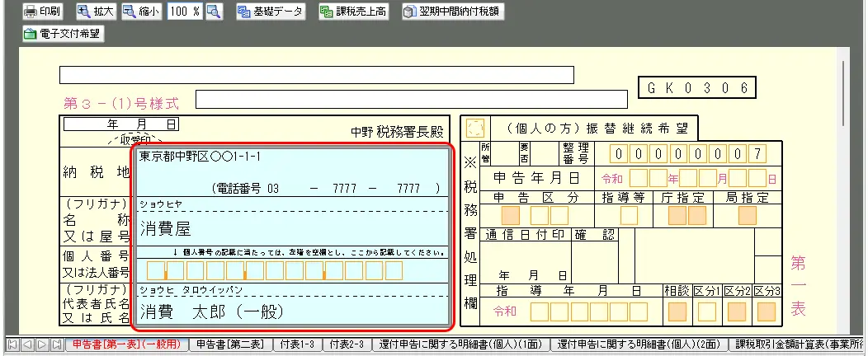Toggle the 振替継続希望 circle mark box
The image size is (868, 356).
475,129
